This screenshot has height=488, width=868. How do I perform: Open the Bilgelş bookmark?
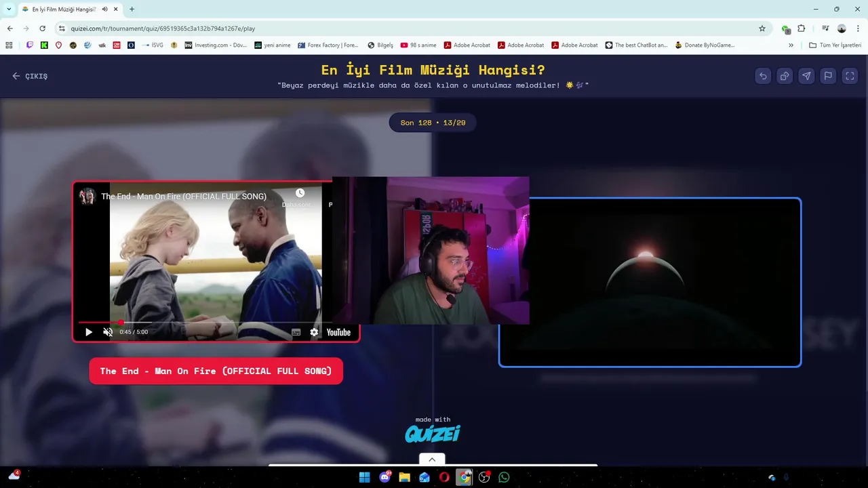tap(380, 45)
